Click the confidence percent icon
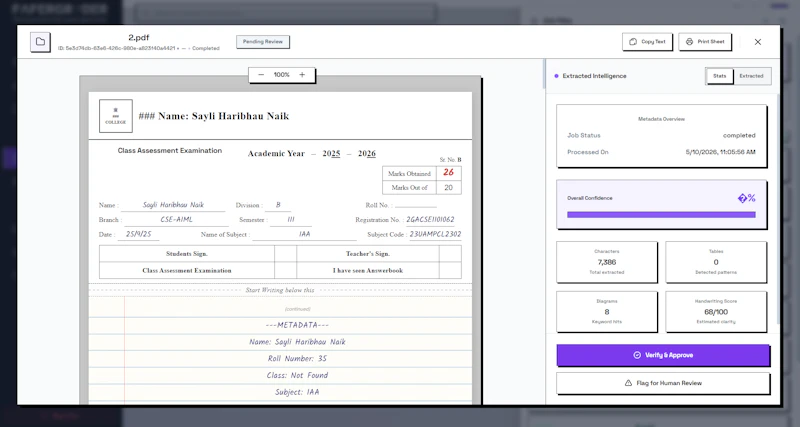This screenshot has width=800, height=427. [746, 198]
